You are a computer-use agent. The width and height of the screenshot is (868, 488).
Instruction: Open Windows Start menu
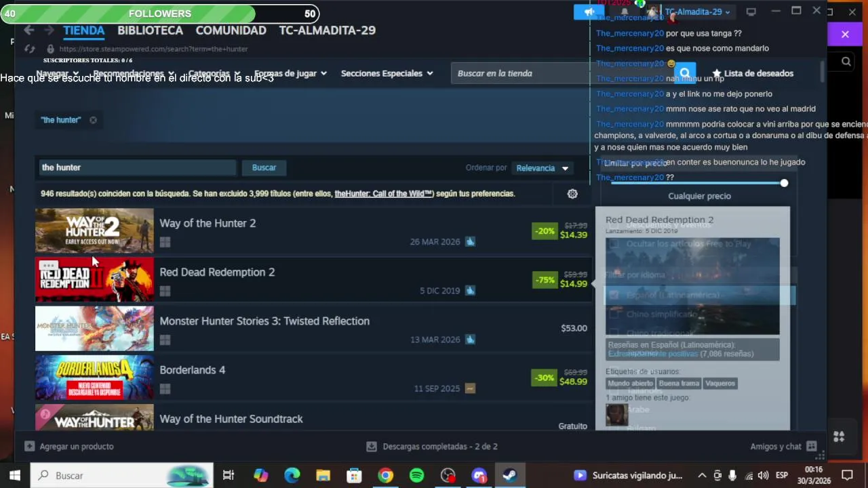click(15, 475)
